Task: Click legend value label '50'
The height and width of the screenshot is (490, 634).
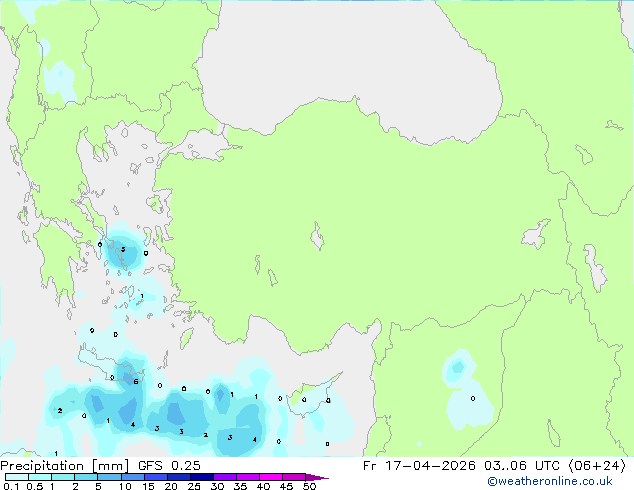Action: (x=309, y=486)
